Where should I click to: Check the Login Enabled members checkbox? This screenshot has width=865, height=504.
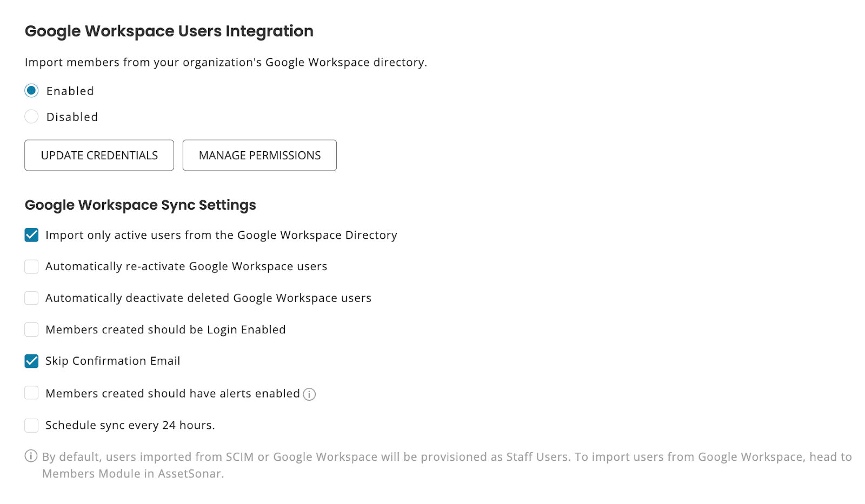31,330
